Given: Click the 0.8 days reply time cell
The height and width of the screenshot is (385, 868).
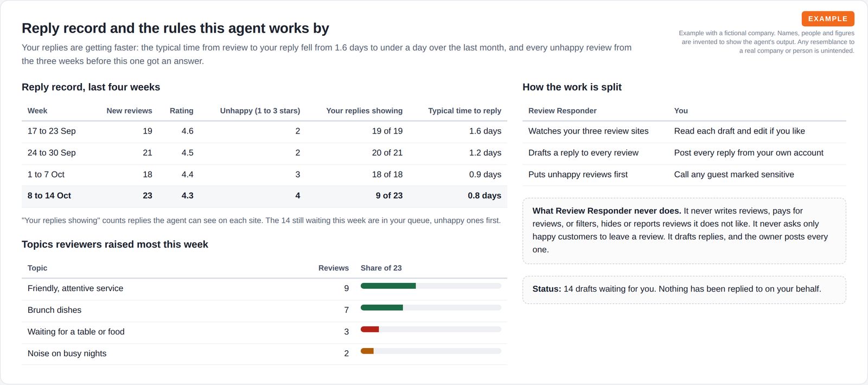Looking at the screenshot, I should point(484,195).
